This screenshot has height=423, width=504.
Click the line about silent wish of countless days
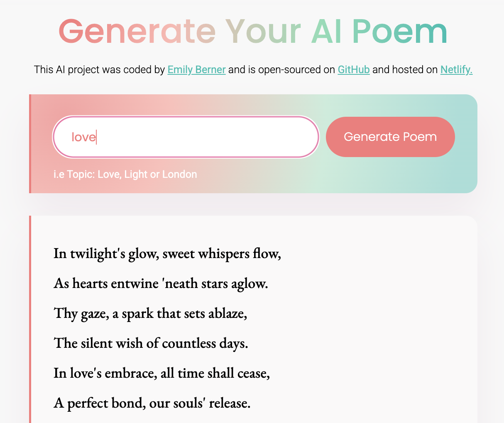click(x=150, y=343)
